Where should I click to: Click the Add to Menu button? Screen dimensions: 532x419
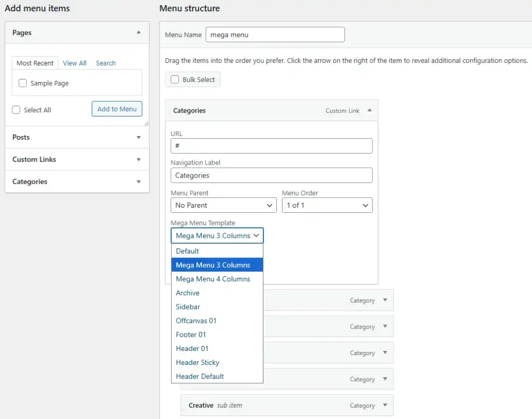(x=117, y=109)
